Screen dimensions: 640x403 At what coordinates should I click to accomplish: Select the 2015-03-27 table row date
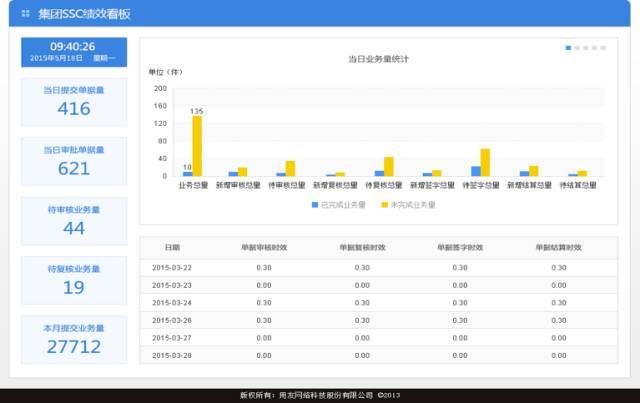tap(172, 338)
